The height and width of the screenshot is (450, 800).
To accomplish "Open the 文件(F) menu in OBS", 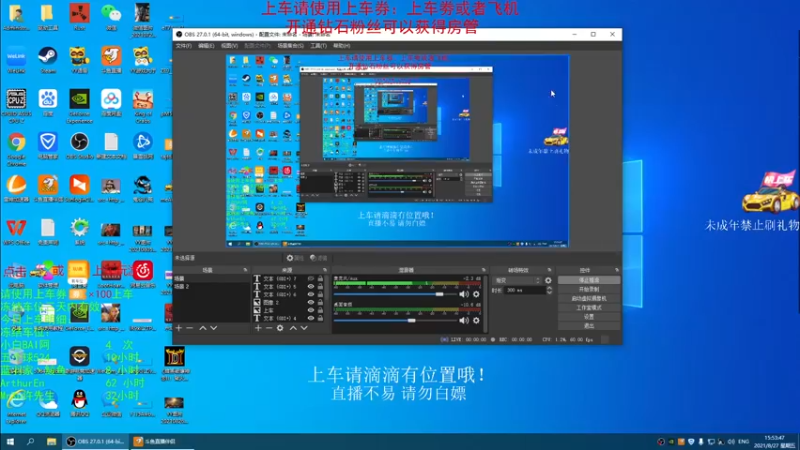I will pos(184,46).
